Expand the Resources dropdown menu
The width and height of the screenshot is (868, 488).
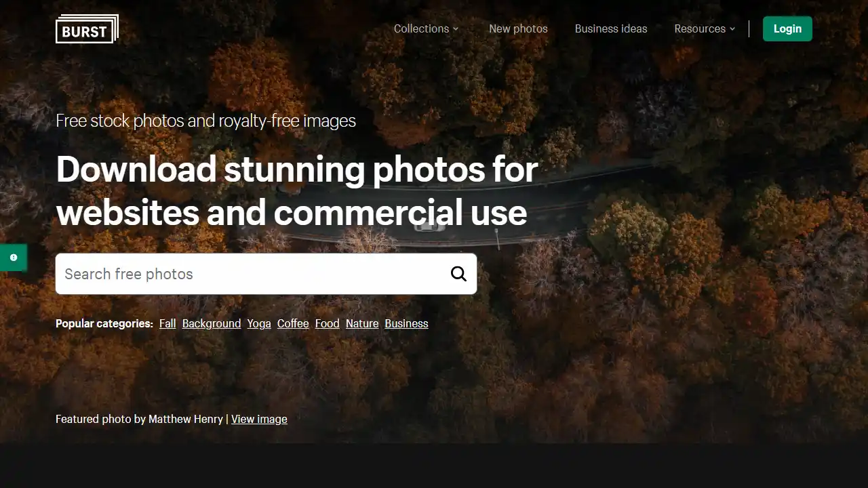[705, 28]
